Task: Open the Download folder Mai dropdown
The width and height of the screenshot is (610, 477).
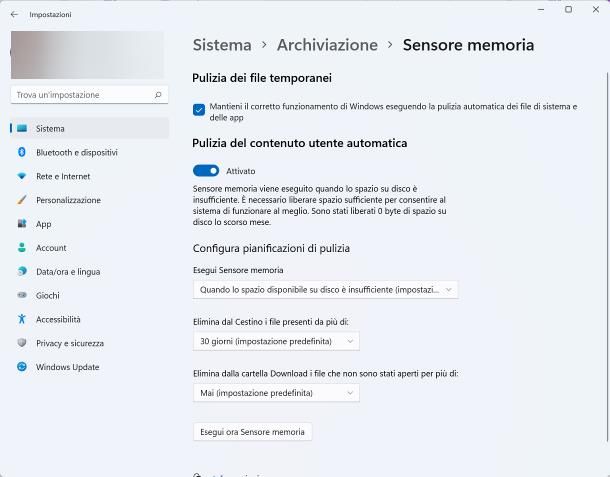Action: pyautogui.click(x=276, y=393)
